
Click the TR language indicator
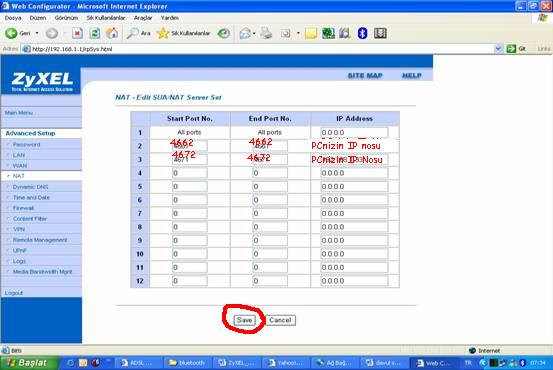tap(468, 363)
